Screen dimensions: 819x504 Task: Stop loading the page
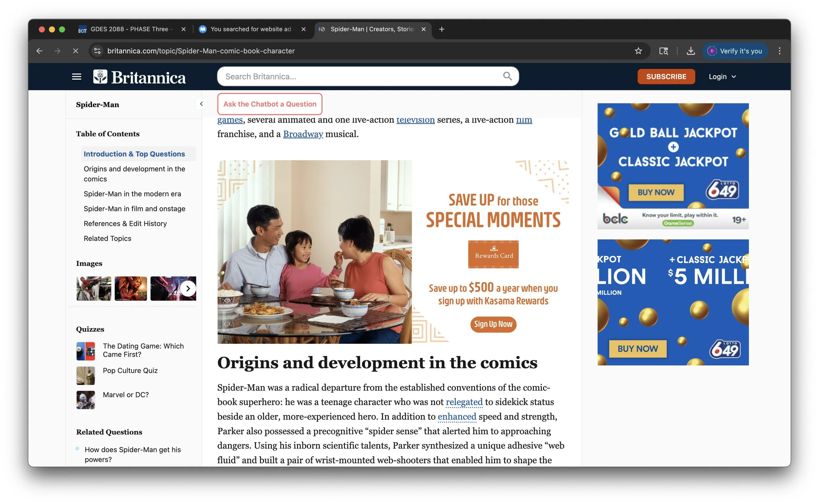(x=75, y=51)
